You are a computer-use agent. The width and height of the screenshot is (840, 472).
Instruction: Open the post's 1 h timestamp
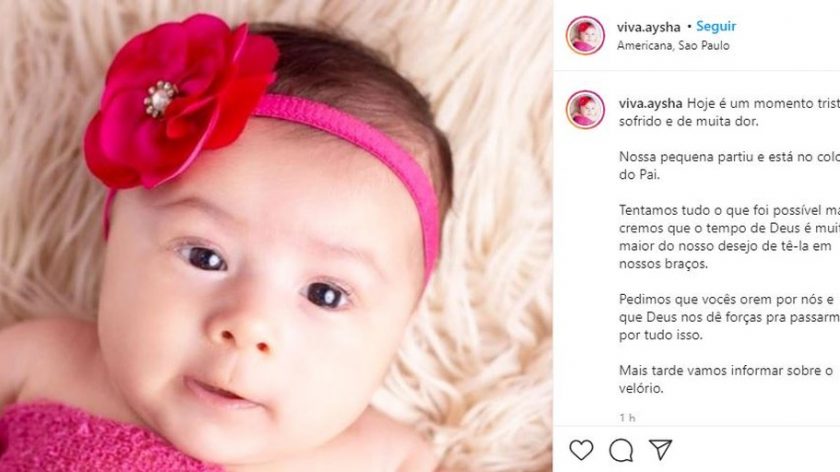tap(627, 417)
